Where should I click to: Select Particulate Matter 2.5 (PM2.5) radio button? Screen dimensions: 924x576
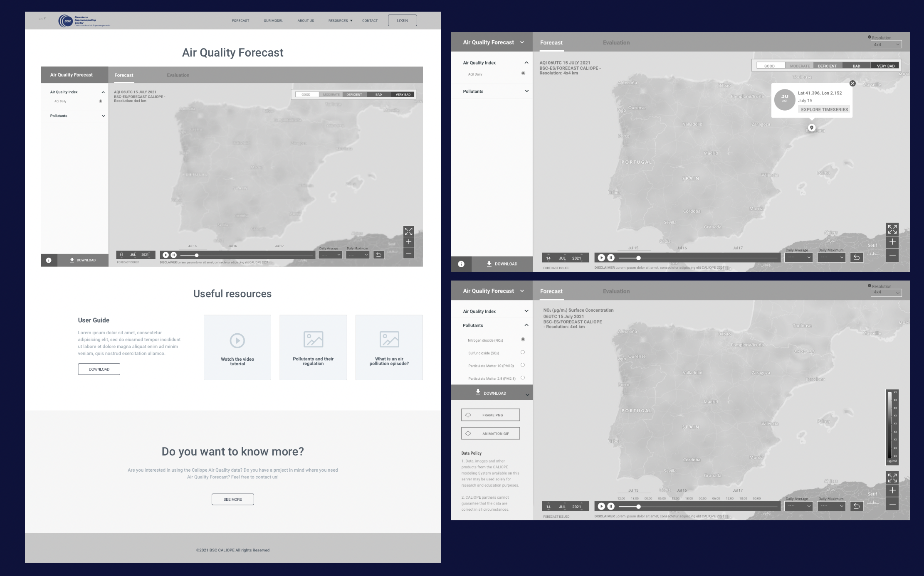point(523,378)
